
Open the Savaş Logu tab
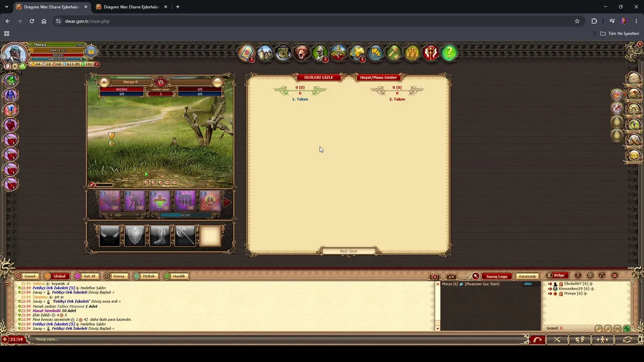tap(497, 276)
